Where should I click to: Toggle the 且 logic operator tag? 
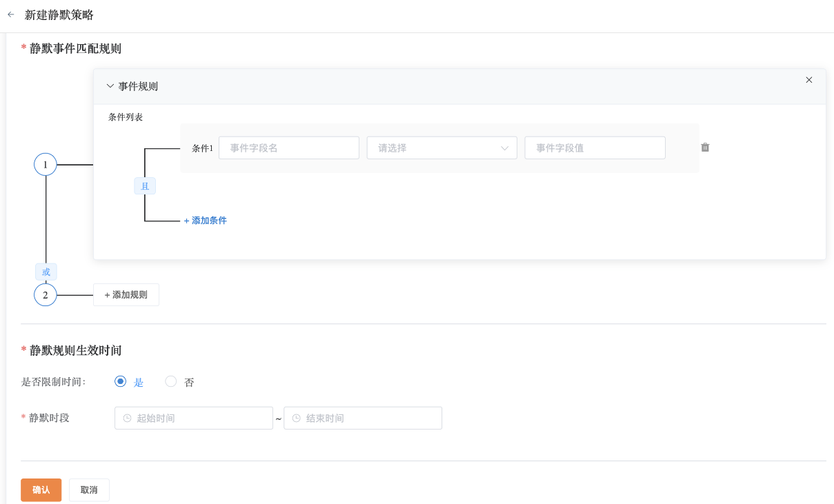pyautogui.click(x=145, y=186)
